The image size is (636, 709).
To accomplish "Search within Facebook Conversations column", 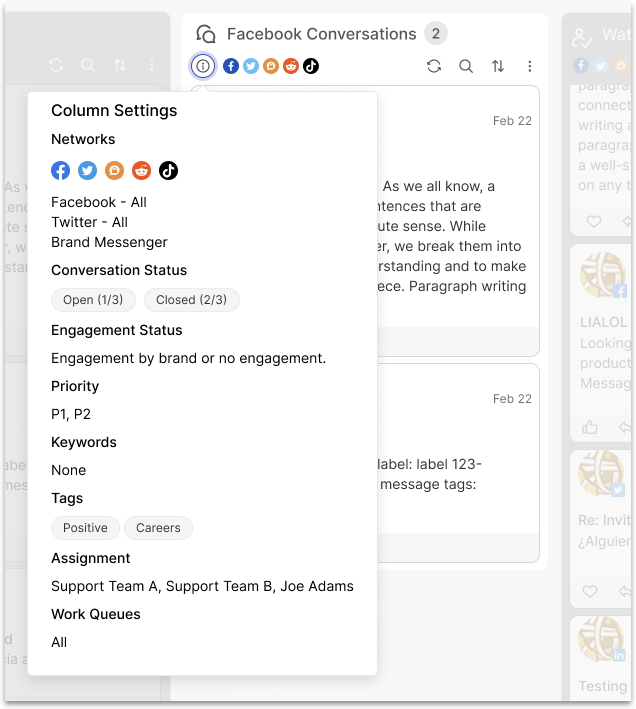I will pos(466,66).
